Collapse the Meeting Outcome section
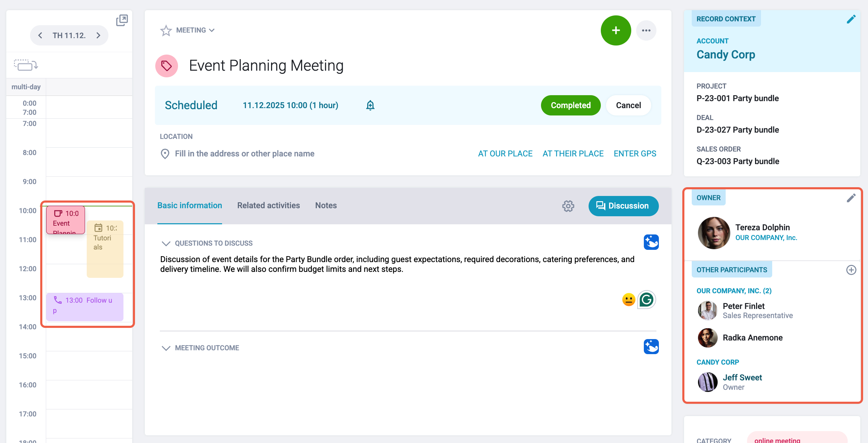Image resolution: width=868 pixels, height=443 pixels. tap(166, 348)
